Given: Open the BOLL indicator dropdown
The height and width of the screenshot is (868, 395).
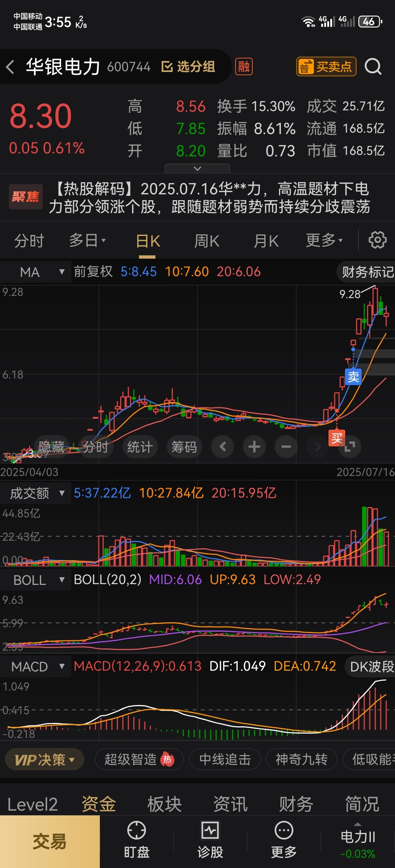Looking at the screenshot, I should coord(35,580).
